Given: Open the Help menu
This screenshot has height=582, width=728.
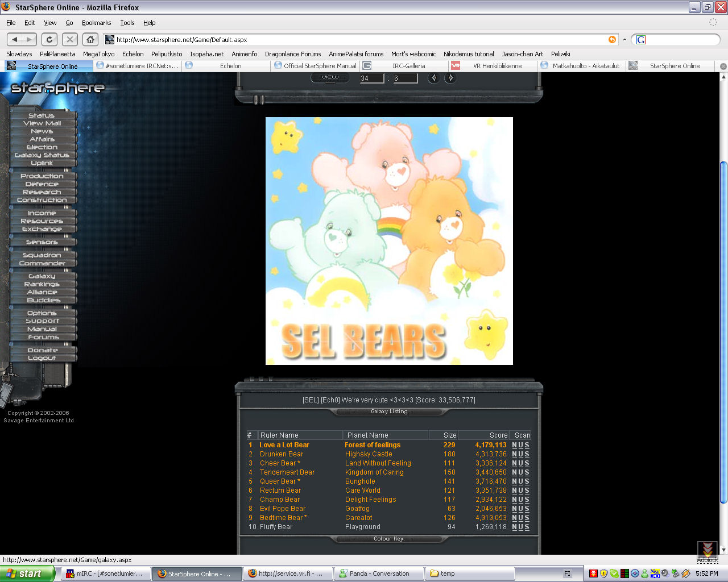Looking at the screenshot, I should tap(149, 23).
